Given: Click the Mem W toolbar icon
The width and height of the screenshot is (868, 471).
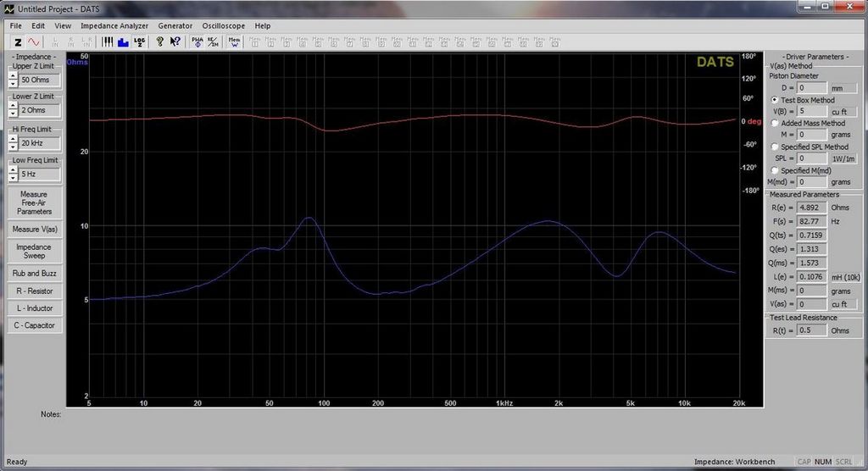Looking at the screenshot, I should tap(234, 42).
